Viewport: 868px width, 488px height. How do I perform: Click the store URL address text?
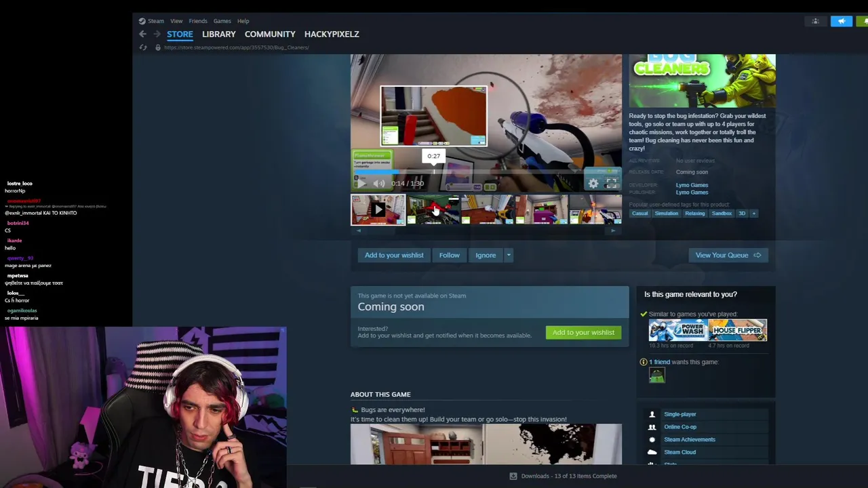(236, 47)
